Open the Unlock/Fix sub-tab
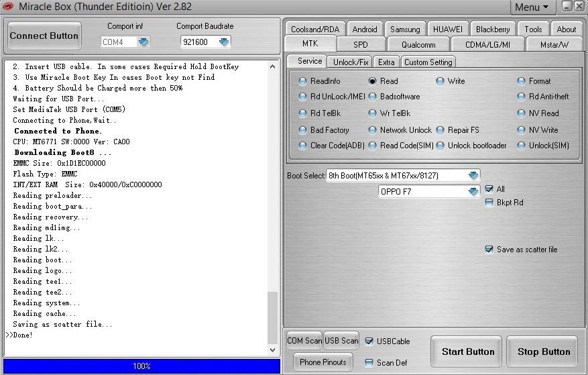Image resolution: width=588 pixels, height=375 pixels. point(351,62)
